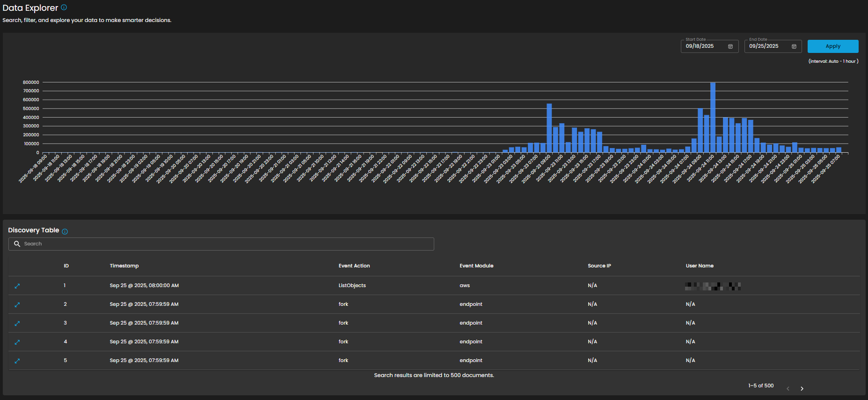Click the magnifier icon in search box
The height and width of the screenshot is (400, 868).
[17, 244]
